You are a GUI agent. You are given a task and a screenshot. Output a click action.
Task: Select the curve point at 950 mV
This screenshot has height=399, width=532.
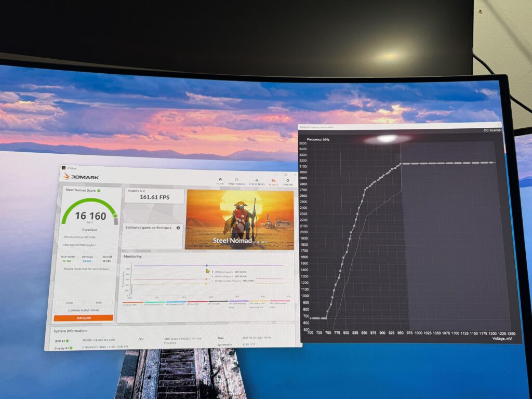pyautogui.click(x=401, y=164)
